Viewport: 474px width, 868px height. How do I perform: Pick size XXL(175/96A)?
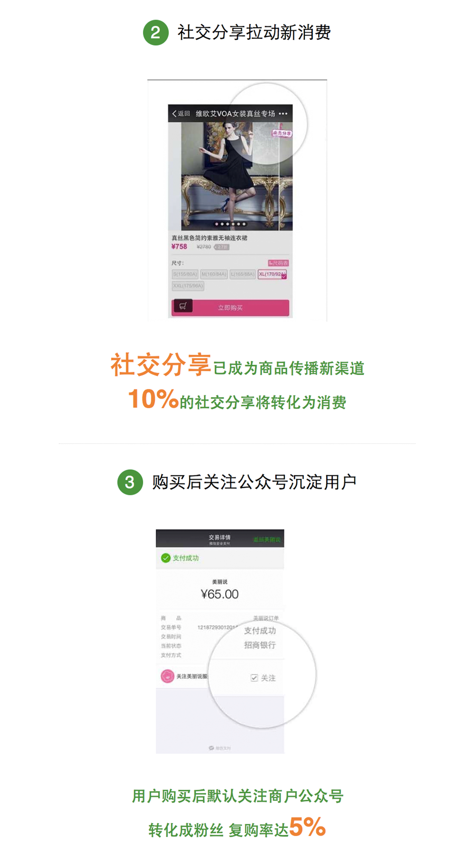coord(188,286)
